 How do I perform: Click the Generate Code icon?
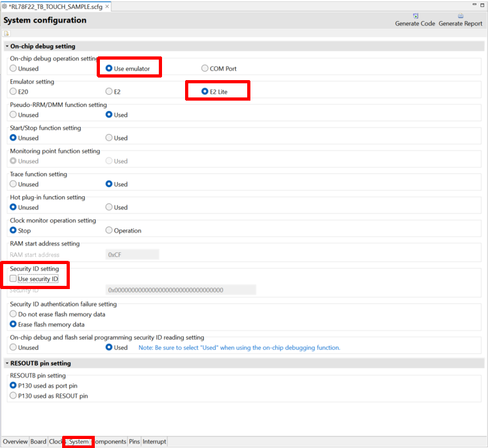point(416,15)
